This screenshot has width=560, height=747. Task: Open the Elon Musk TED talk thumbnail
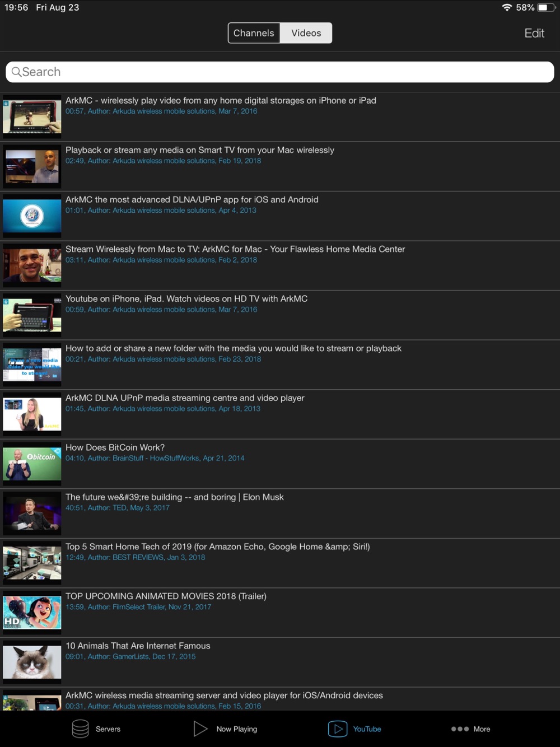pos(32,513)
